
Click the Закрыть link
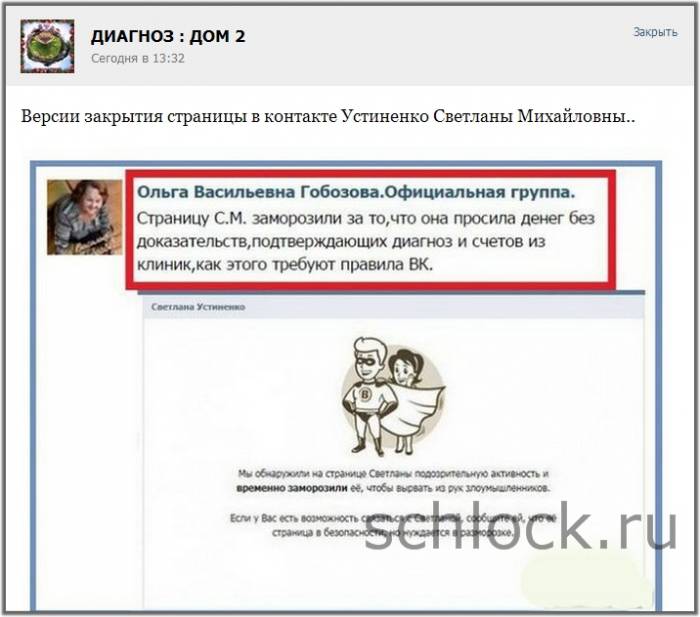tap(655, 32)
